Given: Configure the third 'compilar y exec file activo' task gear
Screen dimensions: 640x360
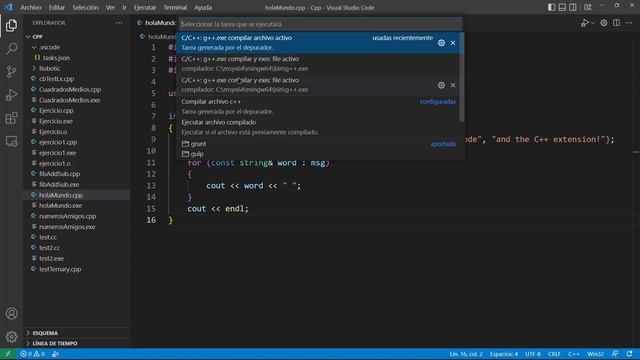Looking at the screenshot, I should pos(441,85).
